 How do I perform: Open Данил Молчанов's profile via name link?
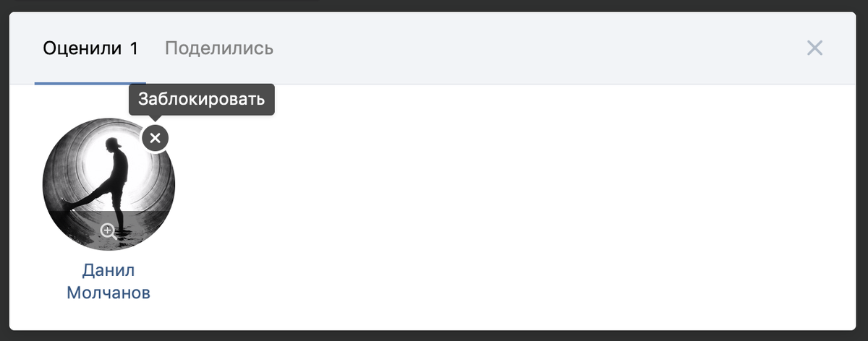[x=109, y=282]
